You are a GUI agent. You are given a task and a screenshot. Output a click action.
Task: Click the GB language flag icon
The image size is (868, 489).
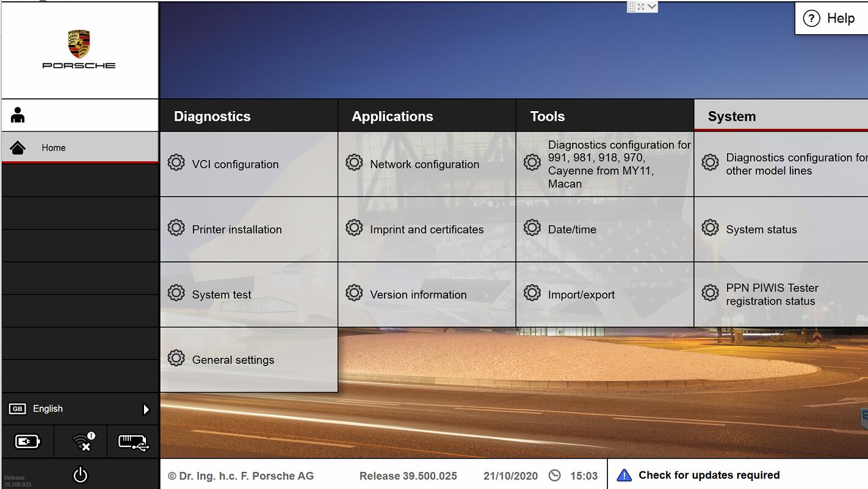(x=18, y=409)
